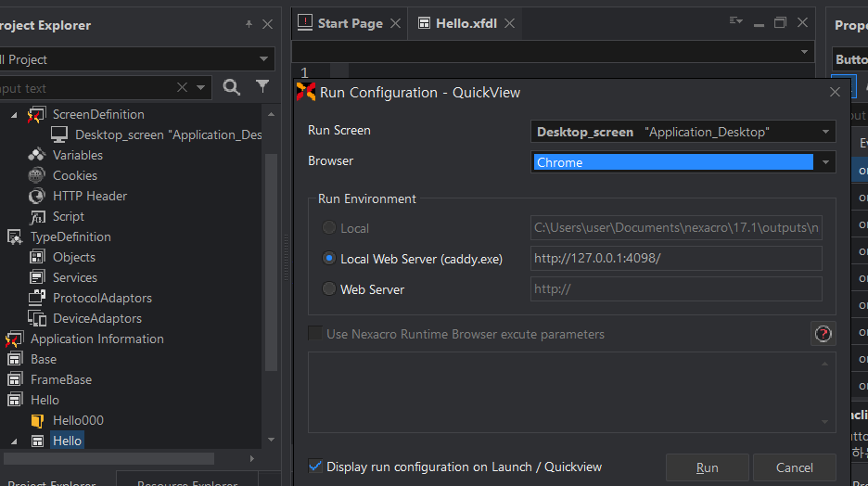Select the Desktop_screen tree item
This screenshot has width=868, height=486.
[x=168, y=134]
